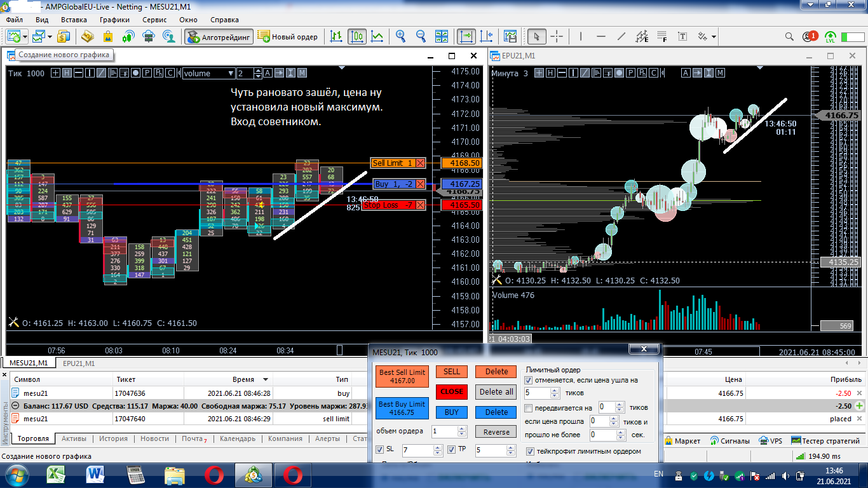Open the Тестер стратегий tab
Viewport: 868px width, 488px height.
coord(825,440)
